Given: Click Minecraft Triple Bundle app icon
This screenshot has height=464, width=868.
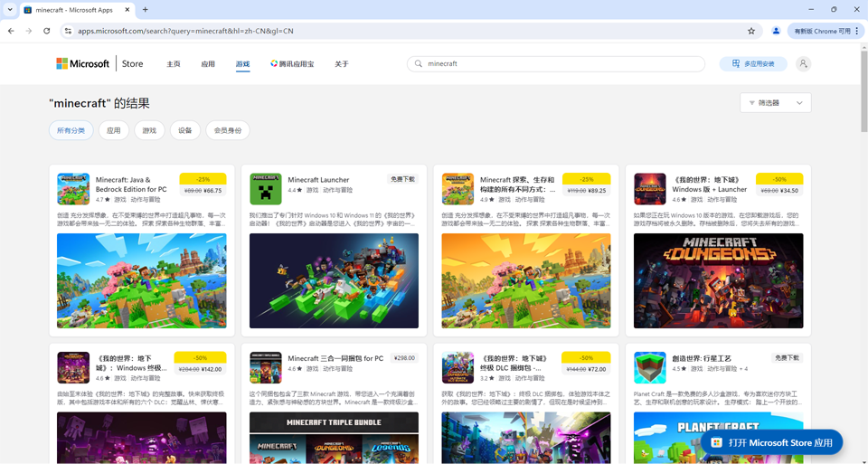Looking at the screenshot, I should pyautogui.click(x=265, y=367).
